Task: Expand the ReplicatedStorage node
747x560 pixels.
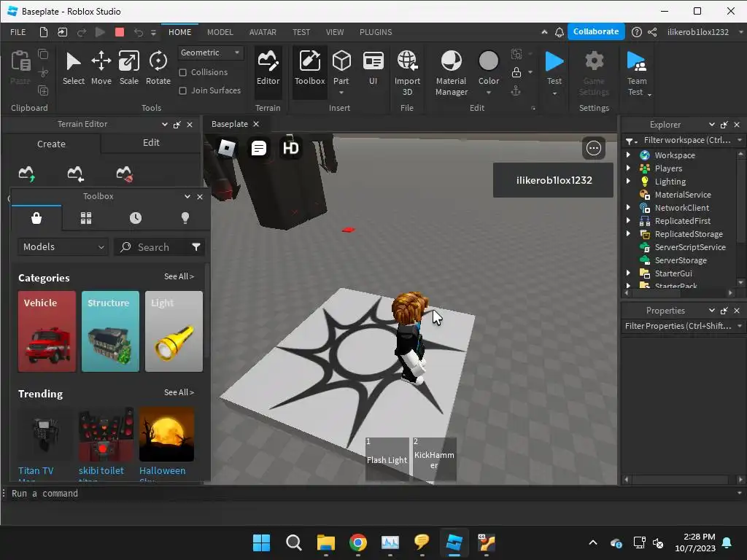Action: 628,234
